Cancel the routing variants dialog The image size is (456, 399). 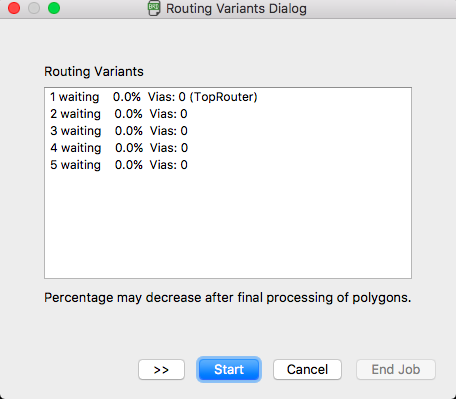[x=307, y=369]
